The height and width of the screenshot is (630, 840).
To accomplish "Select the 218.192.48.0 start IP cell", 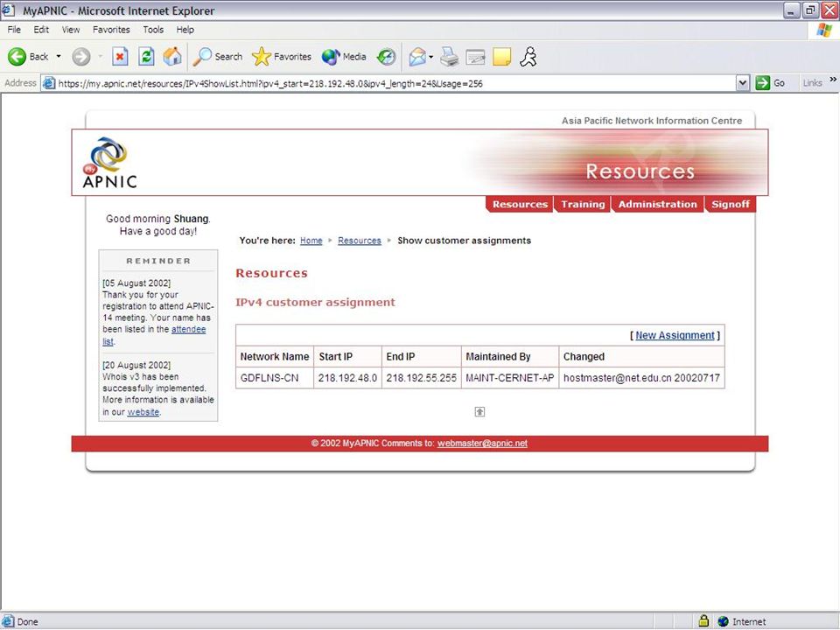I will coord(347,378).
